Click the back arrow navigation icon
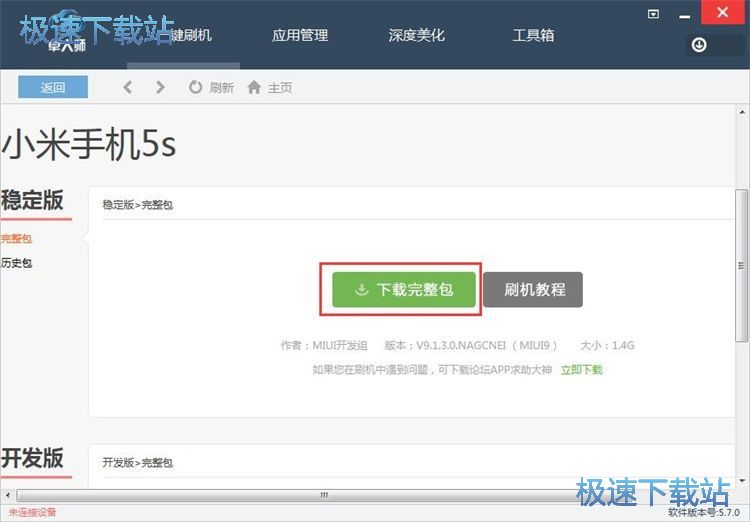The height and width of the screenshot is (522, 750). coord(127,87)
